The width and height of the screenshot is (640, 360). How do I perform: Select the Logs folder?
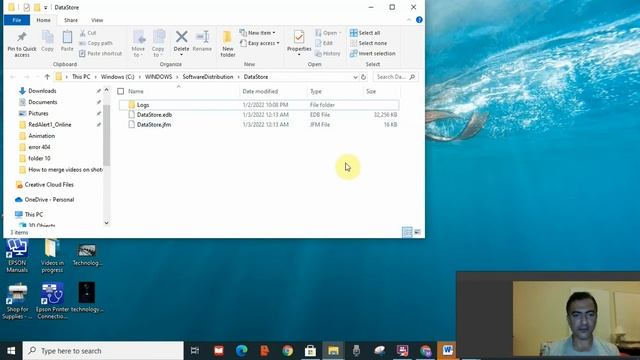point(259,105)
